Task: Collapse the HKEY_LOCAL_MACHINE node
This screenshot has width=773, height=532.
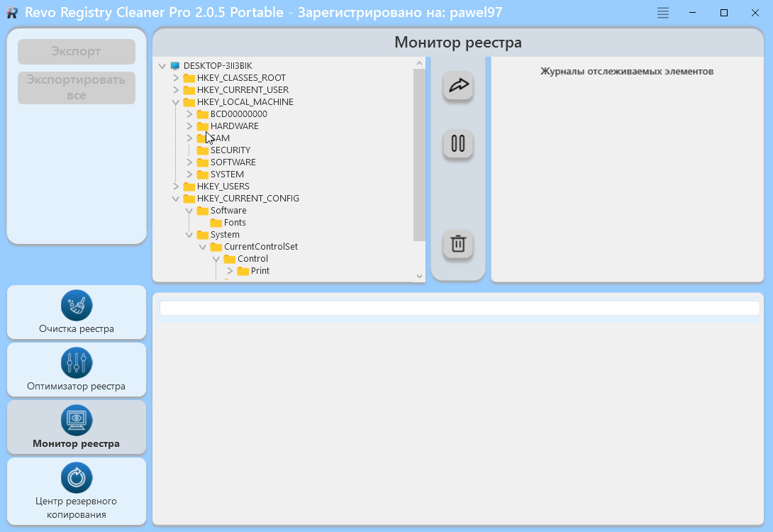Action: tap(176, 102)
